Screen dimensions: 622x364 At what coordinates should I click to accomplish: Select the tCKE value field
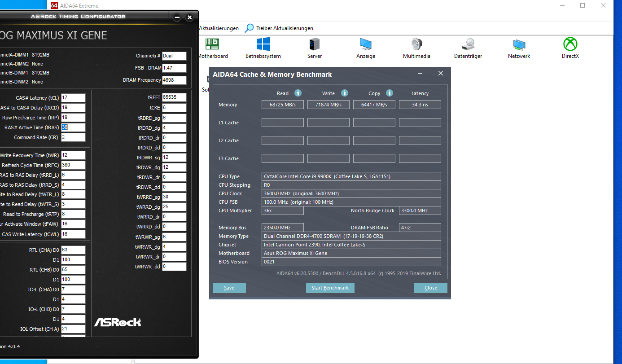[x=174, y=108]
